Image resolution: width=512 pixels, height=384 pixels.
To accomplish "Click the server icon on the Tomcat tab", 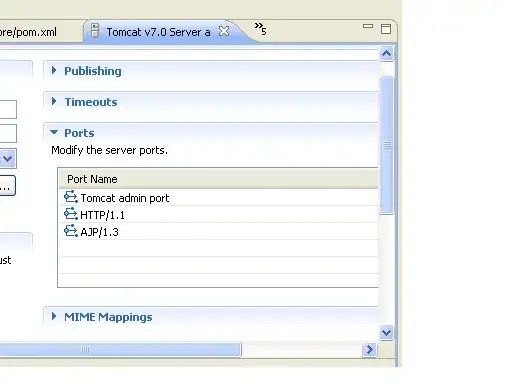I will tap(95, 31).
